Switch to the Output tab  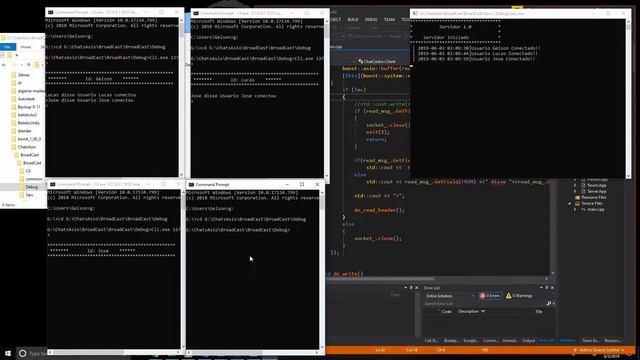coord(529,340)
